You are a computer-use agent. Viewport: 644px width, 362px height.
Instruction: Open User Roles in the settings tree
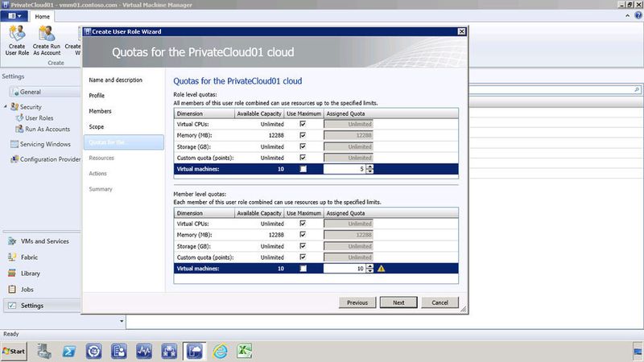(x=39, y=117)
